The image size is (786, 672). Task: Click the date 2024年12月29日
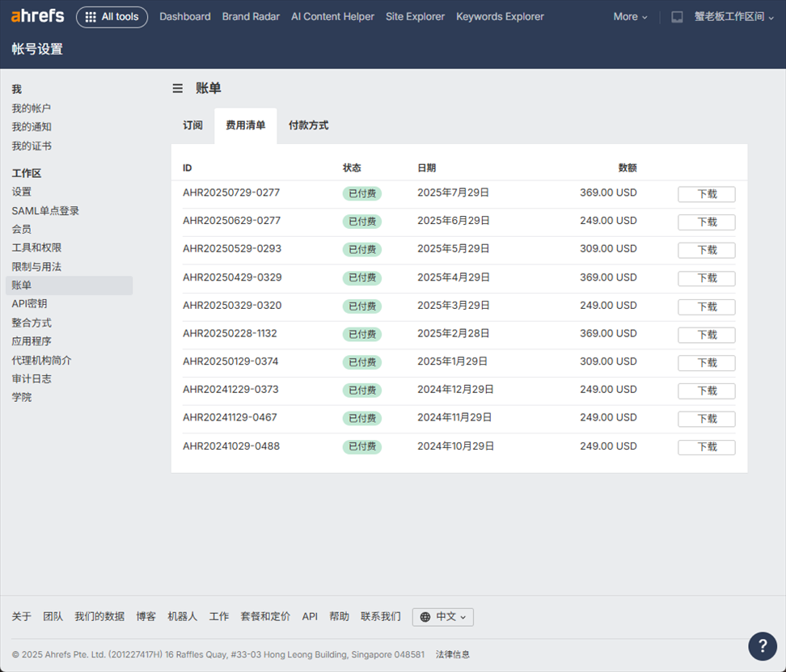pyautogui.click(x=455, y=389)
